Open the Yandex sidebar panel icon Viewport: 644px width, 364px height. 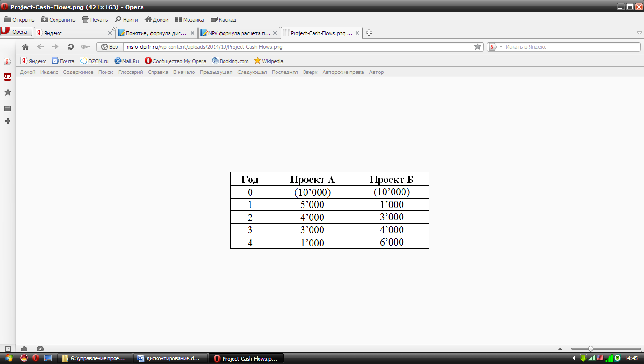8,62
